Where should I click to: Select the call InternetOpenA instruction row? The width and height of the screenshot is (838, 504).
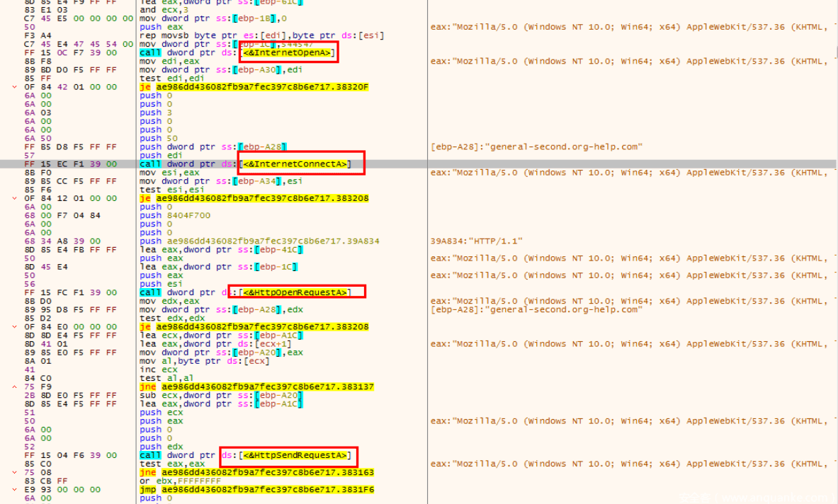click(x=237, y=52)
